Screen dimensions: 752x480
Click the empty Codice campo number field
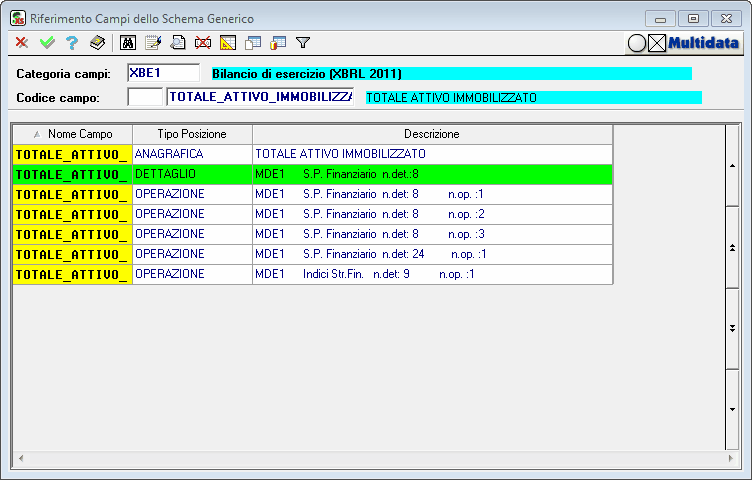pyautogui.click(x=145, y=97)
